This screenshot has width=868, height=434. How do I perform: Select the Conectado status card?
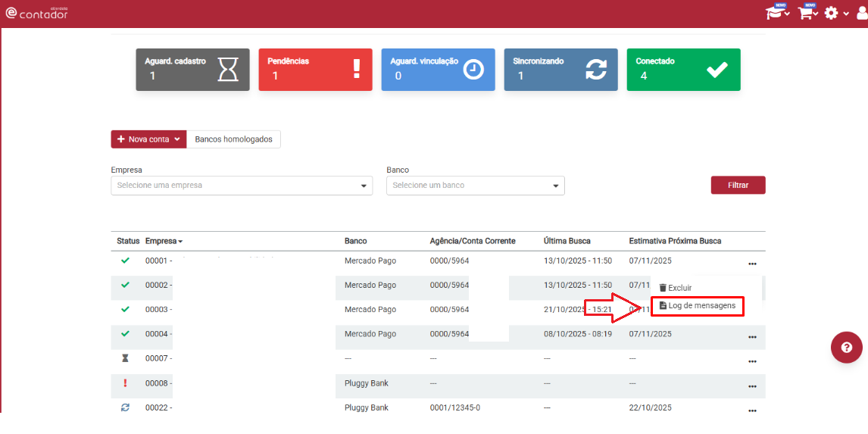click(x=683, y=70)
